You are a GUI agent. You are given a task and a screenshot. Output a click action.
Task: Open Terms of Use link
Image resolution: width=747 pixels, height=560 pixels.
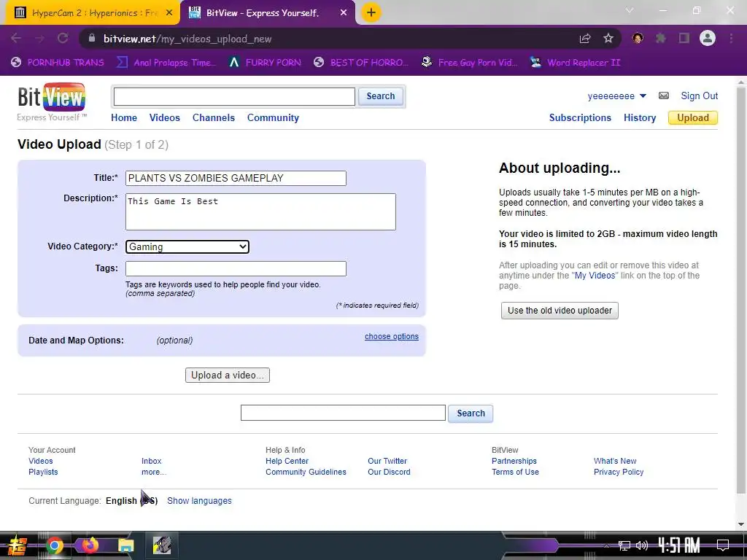pos(515,472)
